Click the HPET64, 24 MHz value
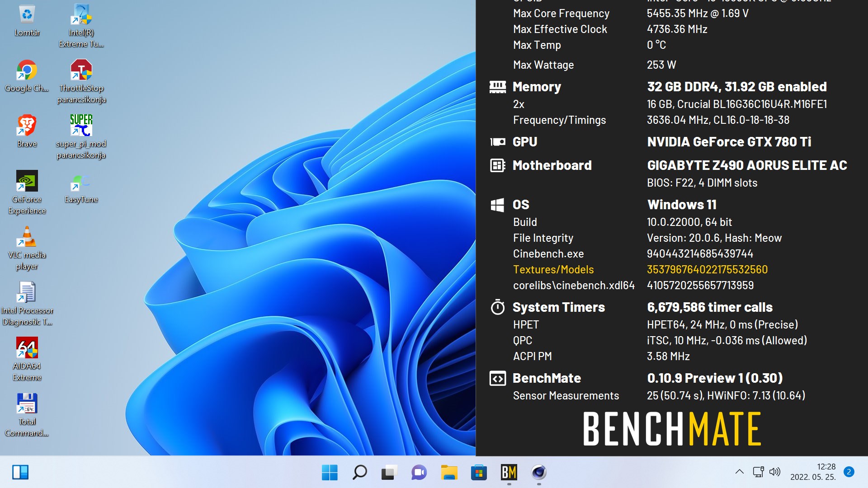The image size is (868, 488). point(722,325)
